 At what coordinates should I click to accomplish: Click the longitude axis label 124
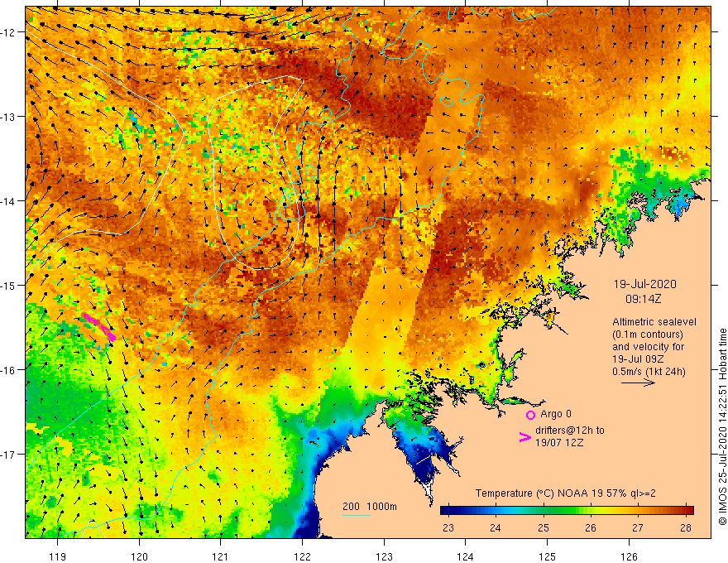(465, 556)
